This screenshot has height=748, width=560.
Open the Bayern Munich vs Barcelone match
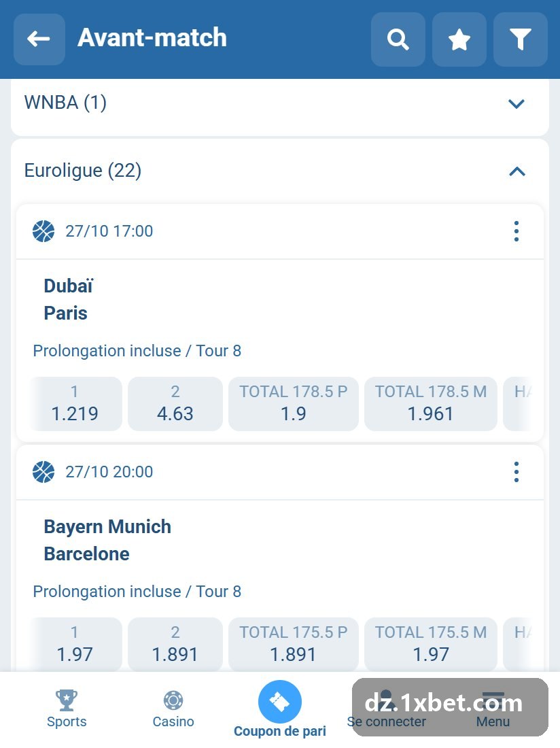[x=107, y=540]
